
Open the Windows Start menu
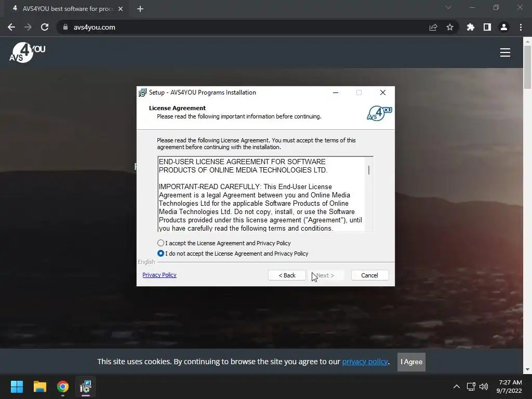click(x=17, y=387)
